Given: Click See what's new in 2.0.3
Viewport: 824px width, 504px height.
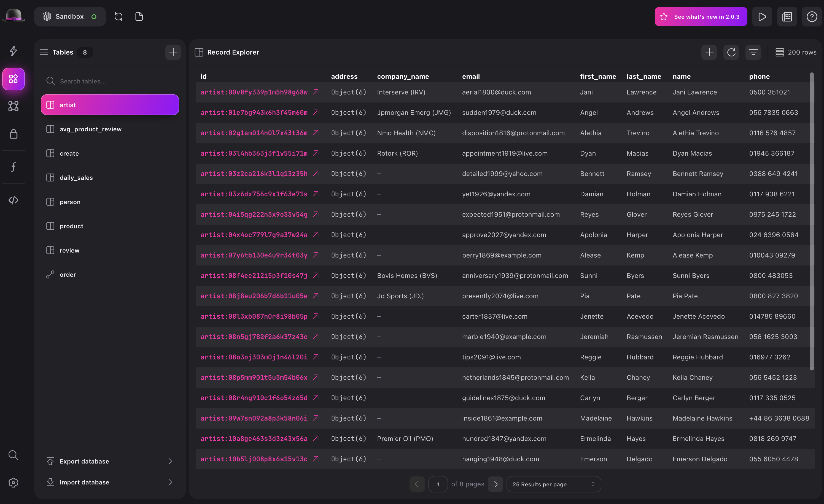Looking at the screenshot, I should pos(701,16).
